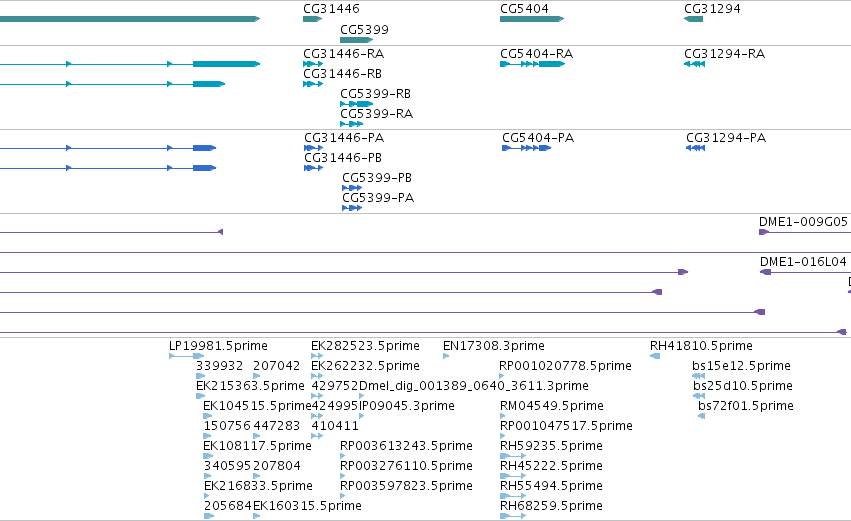Click the CG5399 gene feature
Image resolution: width=851 pixels, height=521 pixels.
point(356,40)
